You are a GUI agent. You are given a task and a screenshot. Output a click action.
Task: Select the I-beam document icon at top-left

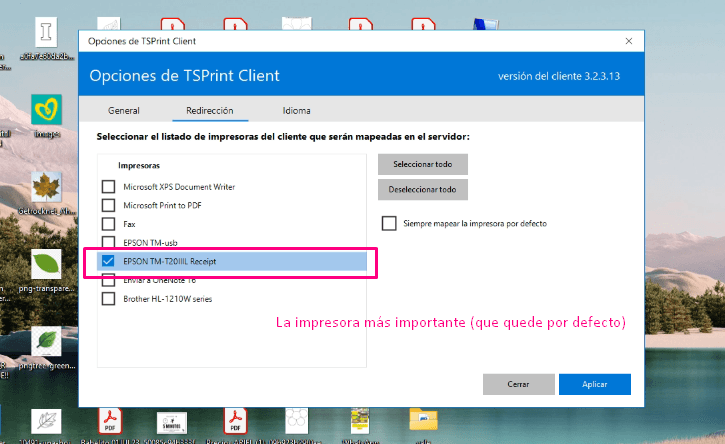click(46, 34)
